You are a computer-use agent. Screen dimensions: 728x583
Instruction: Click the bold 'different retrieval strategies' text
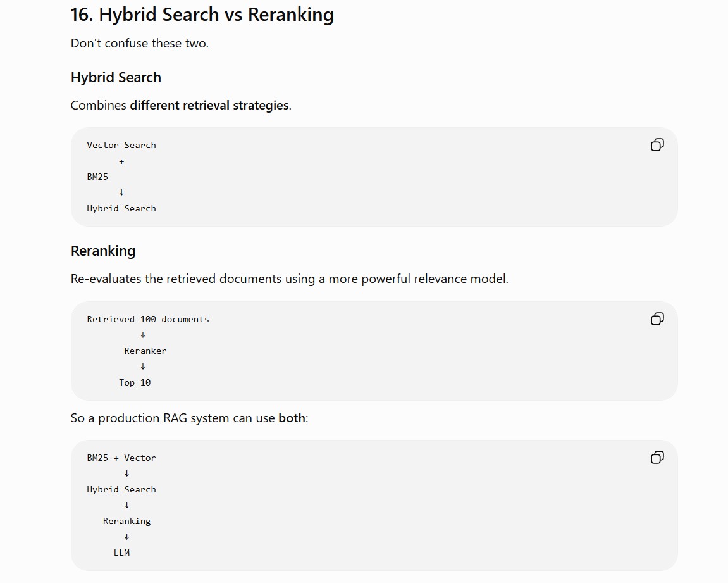tap(209, 106)
